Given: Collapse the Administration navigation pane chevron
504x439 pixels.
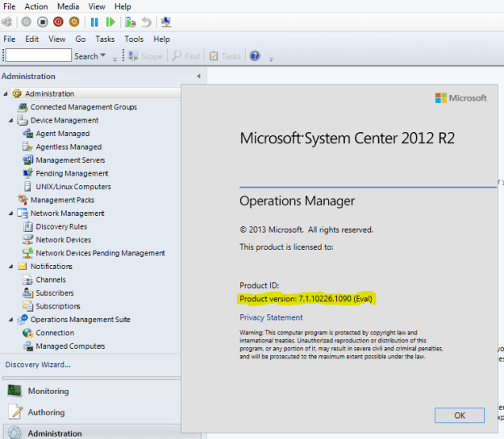Looking at the screenshot, I should coord(199,76).
